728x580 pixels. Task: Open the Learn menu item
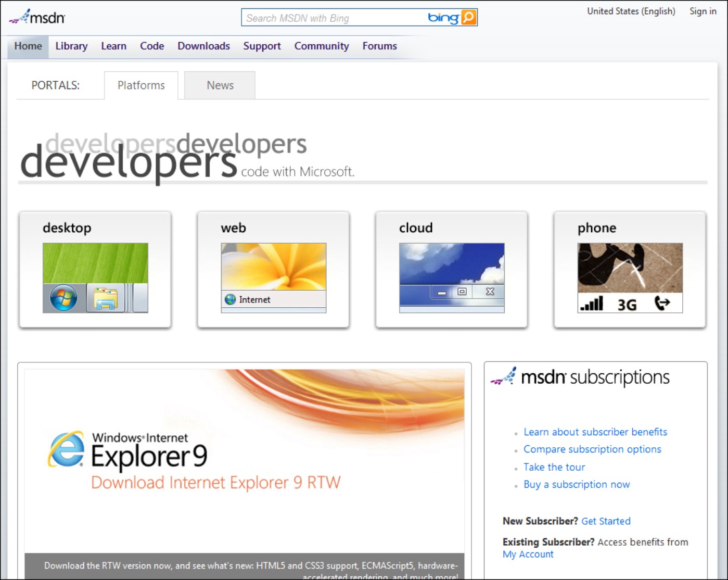[x=113, y=46]
